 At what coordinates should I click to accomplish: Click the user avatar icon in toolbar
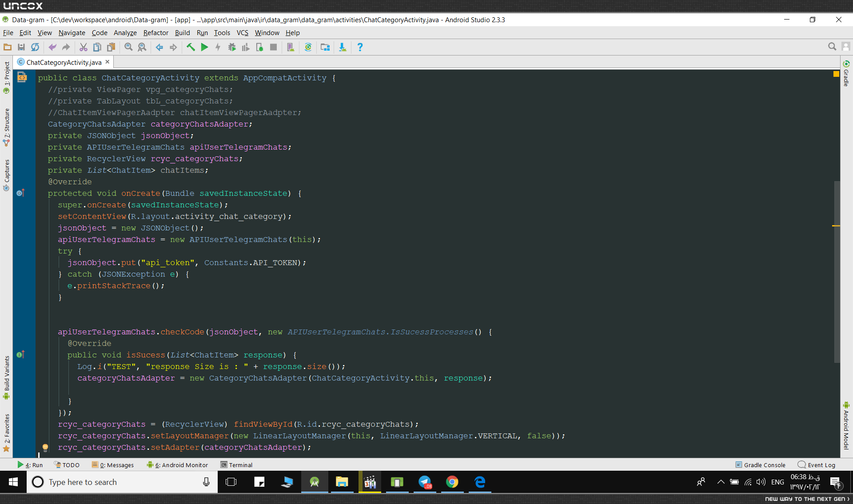[x=845, y=47]
